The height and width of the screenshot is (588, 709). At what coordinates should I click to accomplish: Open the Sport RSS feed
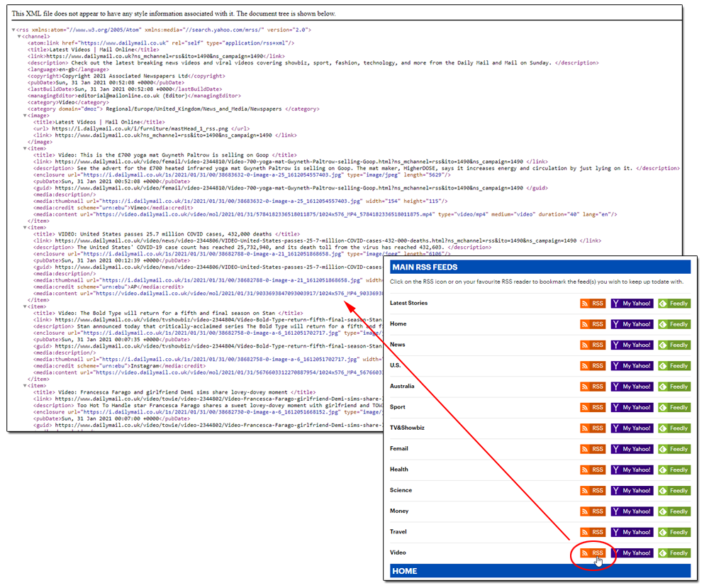(592, 408)
